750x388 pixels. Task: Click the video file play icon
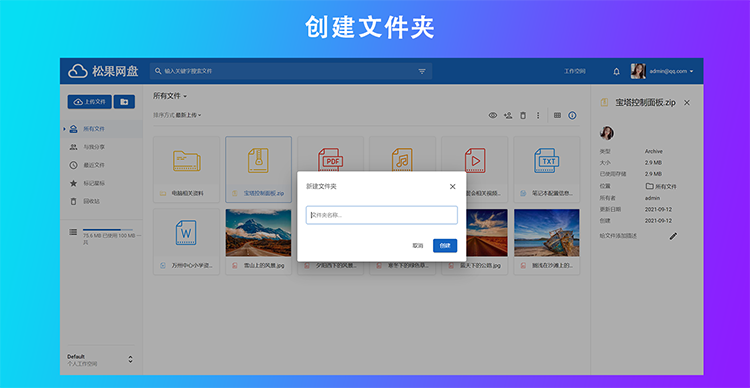pyautogui.click(x=474, y=160)
